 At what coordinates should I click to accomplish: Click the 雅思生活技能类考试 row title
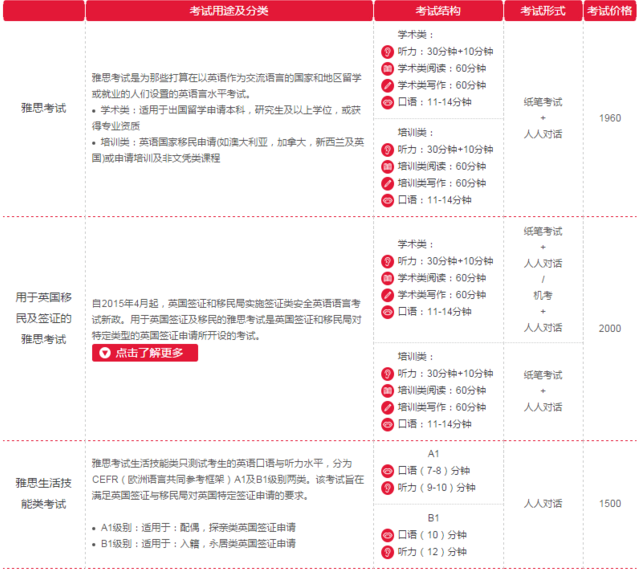[43, 493]
